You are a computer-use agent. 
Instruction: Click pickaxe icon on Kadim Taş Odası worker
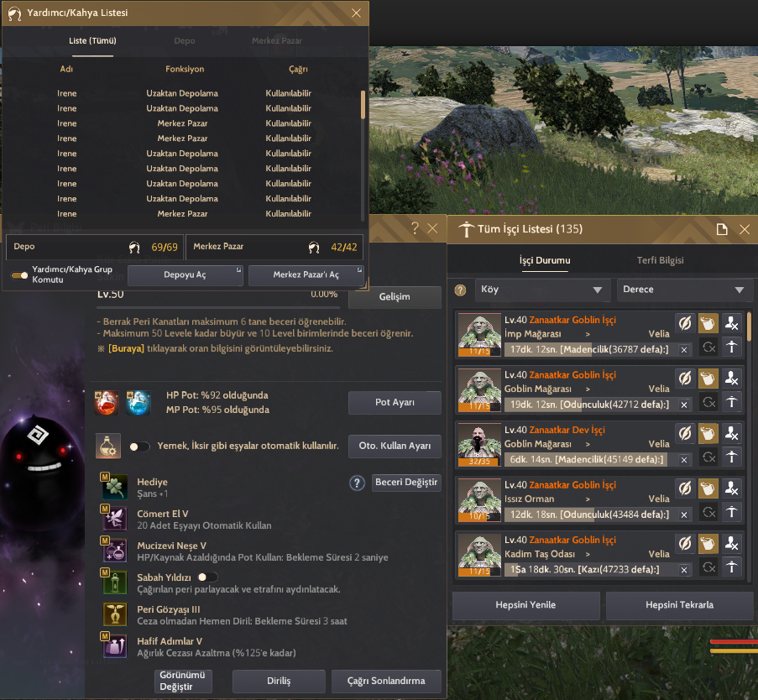[731, 567]
